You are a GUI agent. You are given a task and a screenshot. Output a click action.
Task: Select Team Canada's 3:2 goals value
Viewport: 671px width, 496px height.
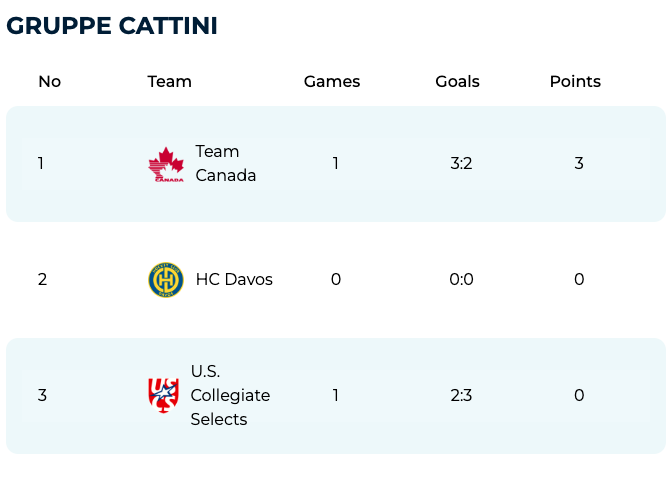461,164
